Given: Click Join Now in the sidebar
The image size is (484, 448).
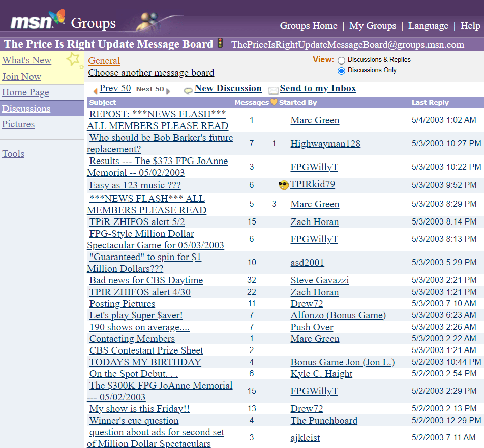Looking at the screenshot, I should point(21,76).
